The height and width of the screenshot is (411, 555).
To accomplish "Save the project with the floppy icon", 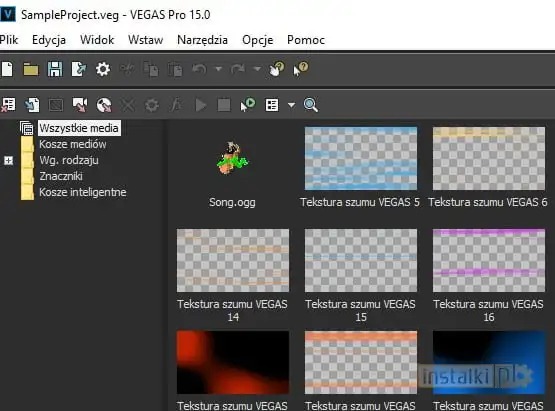I will pos(55,69).
